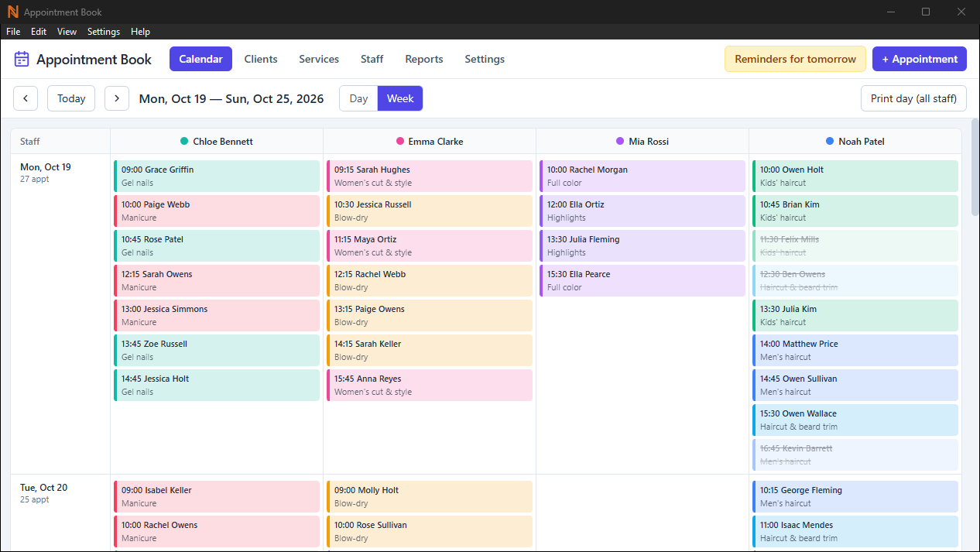The width and height of the screenshot is (980, 552).
Task: Open the 15:45 Anna Reyes appointment
Action: [430, 385]
